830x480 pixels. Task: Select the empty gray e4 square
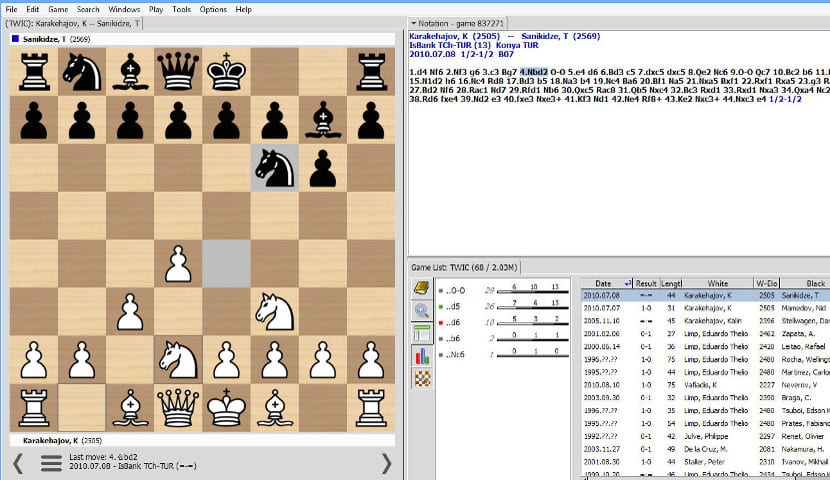coord(226,264)
